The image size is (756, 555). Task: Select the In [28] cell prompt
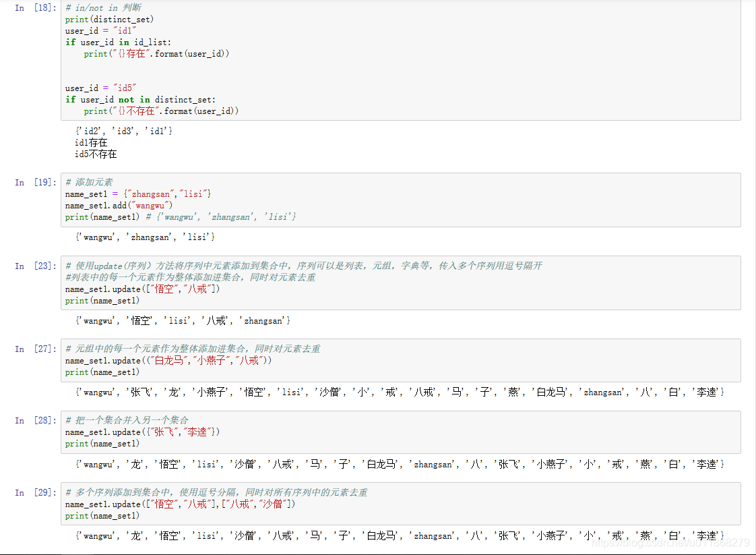[x=36, y=420]
